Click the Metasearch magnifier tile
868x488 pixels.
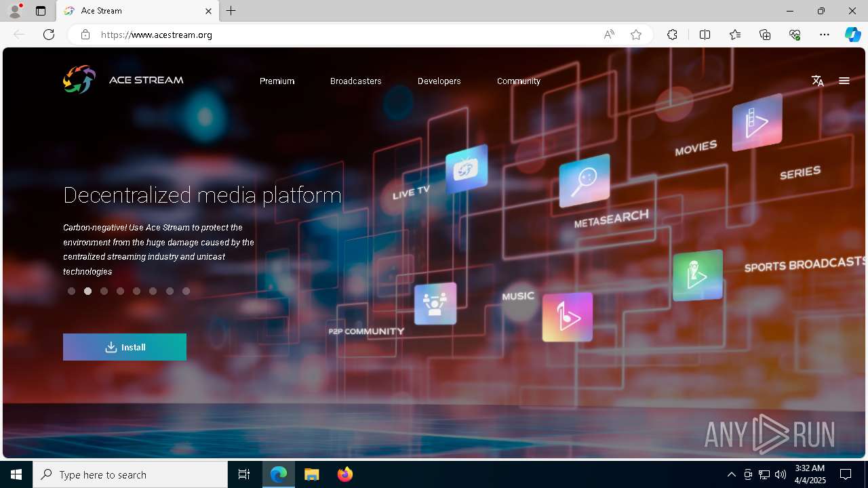click(585, 180)
